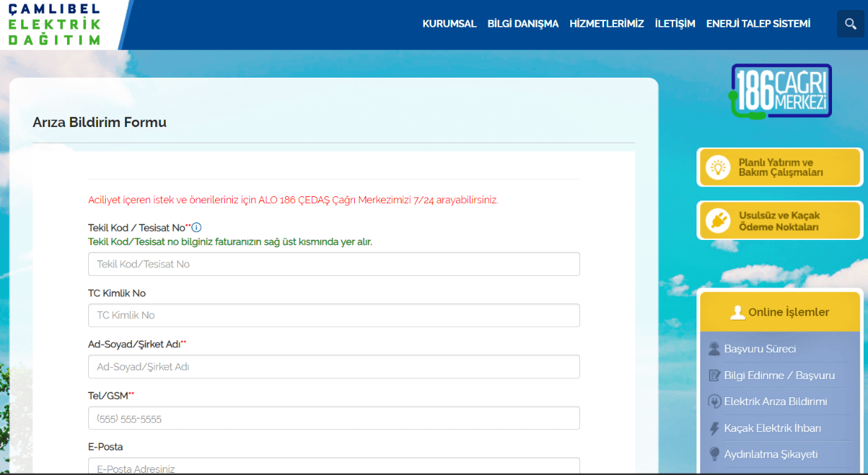Image resolution: width=868 pixels, height=475 pixels.
Task: Click the Kaçak Elektrik İhbarı lightning icon
Action: click(713, 428)
